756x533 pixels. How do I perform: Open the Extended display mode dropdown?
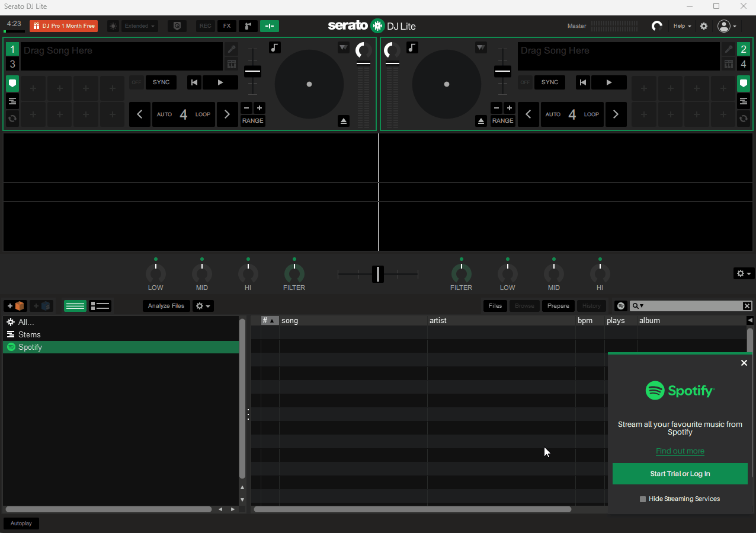(139, 26)
